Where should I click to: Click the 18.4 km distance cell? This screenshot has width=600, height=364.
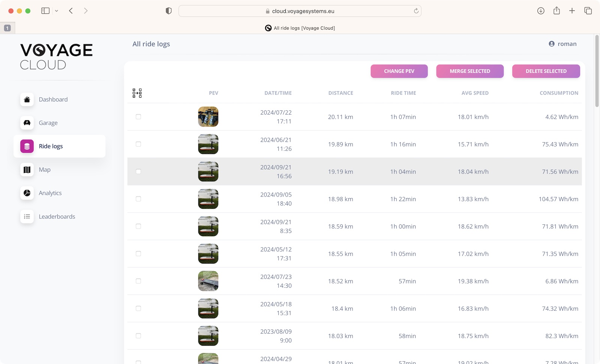click(x=342, y=309)
